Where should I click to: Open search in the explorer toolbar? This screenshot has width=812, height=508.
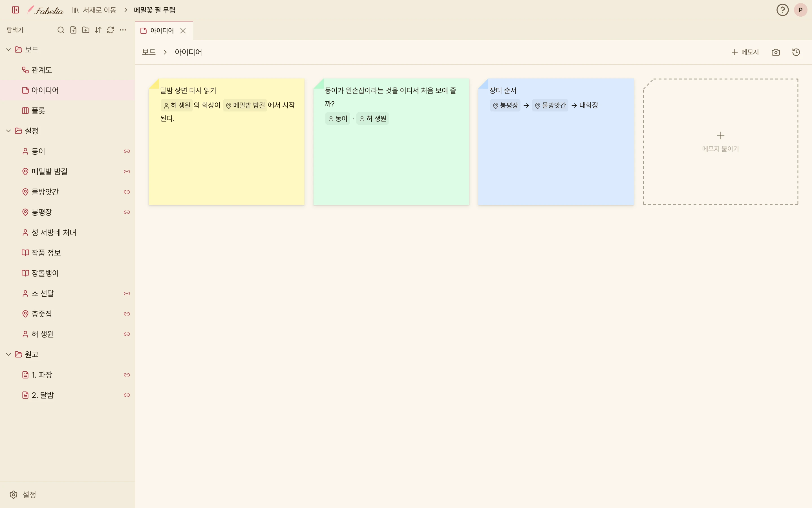click(61, 30)
